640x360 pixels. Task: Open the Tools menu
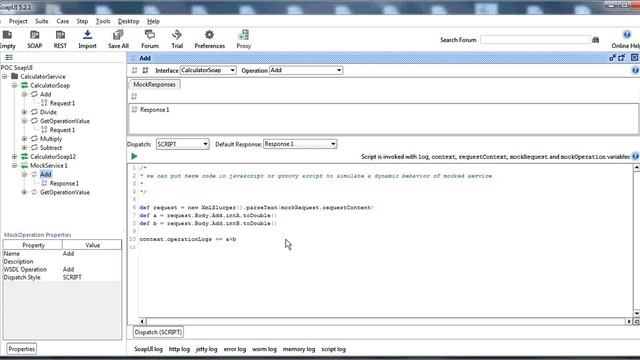103,21
